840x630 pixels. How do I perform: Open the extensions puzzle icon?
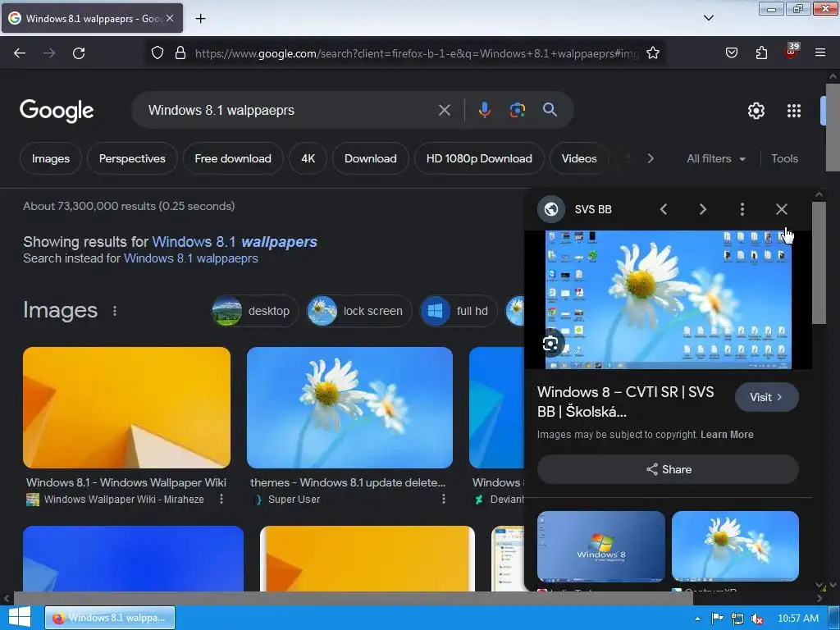click(761, 53)
